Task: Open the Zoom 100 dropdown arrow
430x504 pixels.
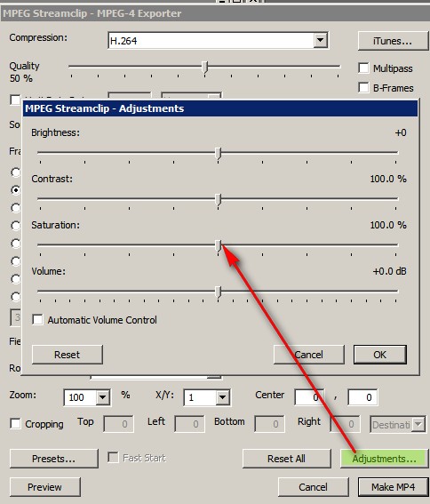Action: pos(102,397)
